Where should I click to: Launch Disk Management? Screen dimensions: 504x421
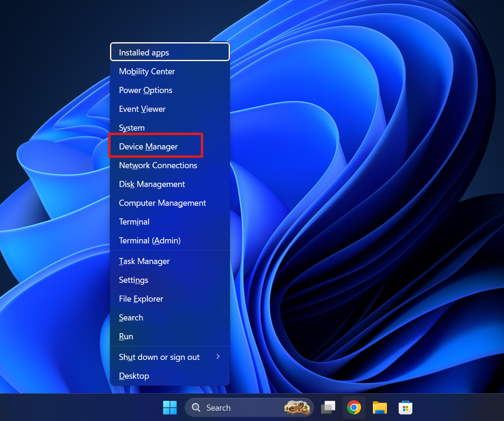click(152, 184)
